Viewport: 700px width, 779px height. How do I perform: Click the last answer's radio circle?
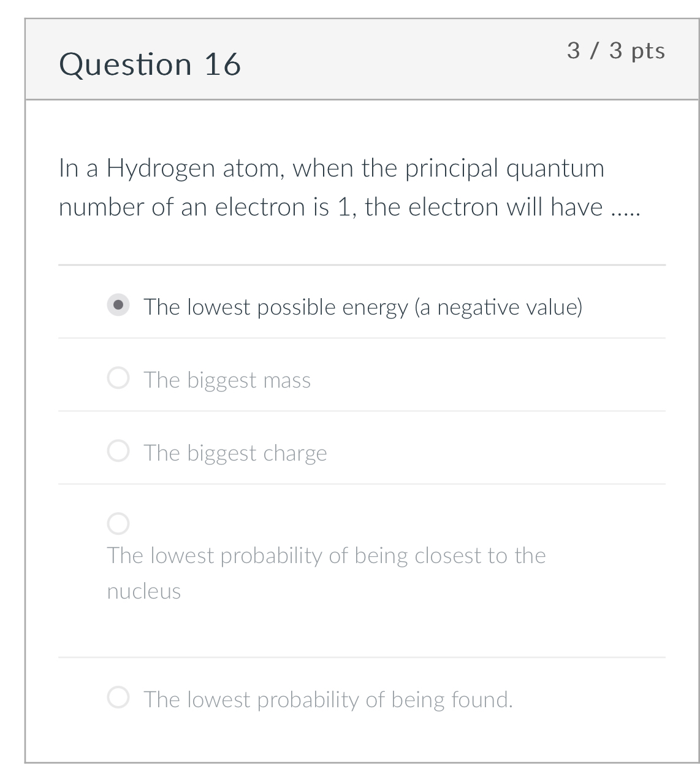click(118, 697)
